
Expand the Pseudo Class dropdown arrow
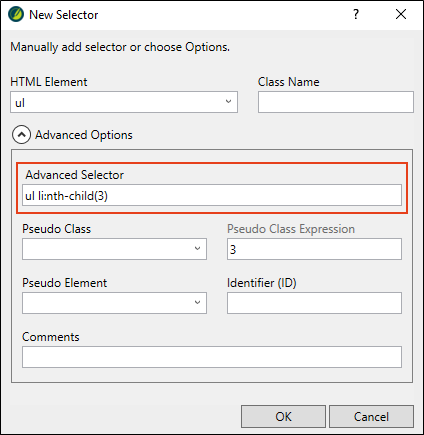(198, 249)
